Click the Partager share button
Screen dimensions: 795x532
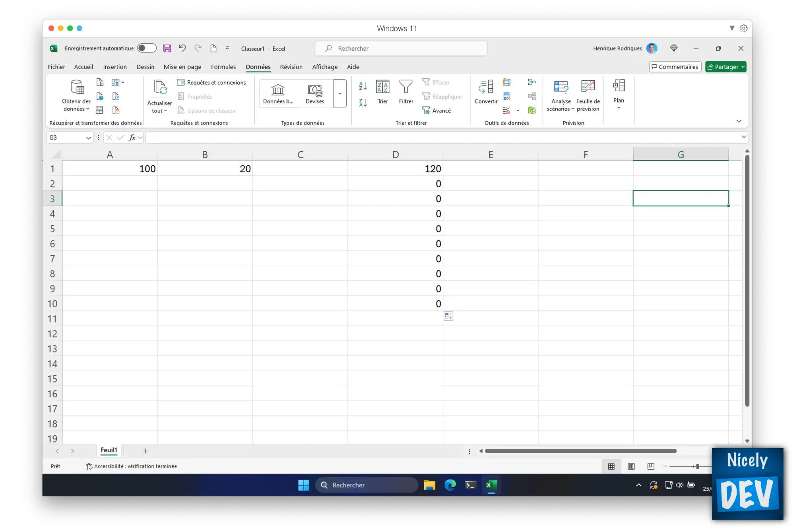(726, 67)
